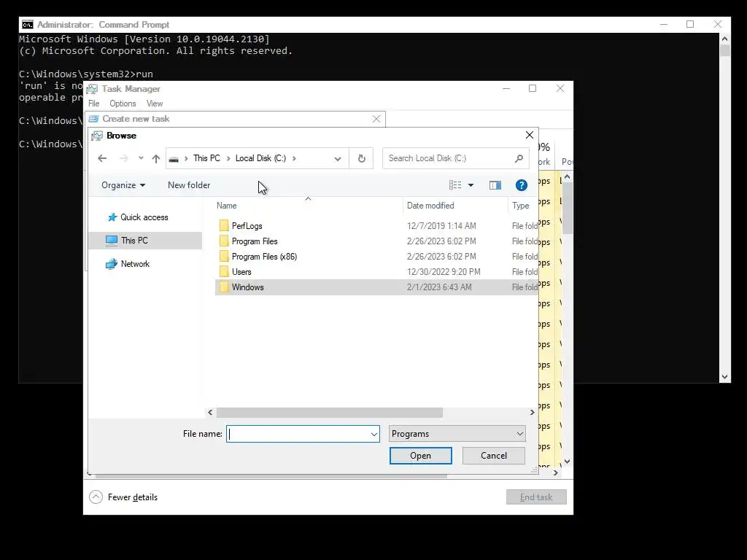Click the Open button
747x560 pixels.
click(421, 456)
